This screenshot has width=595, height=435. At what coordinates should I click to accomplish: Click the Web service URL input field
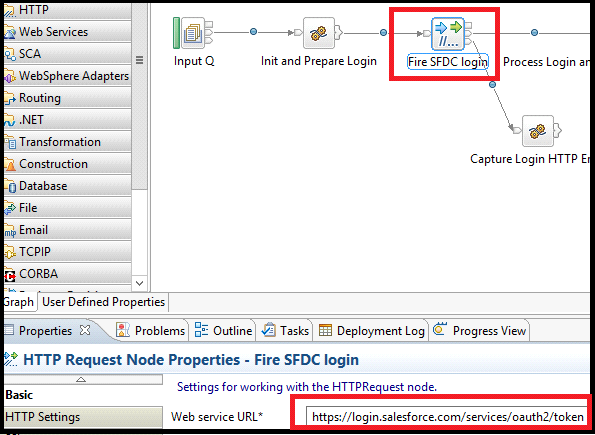(x=446, y=417)
